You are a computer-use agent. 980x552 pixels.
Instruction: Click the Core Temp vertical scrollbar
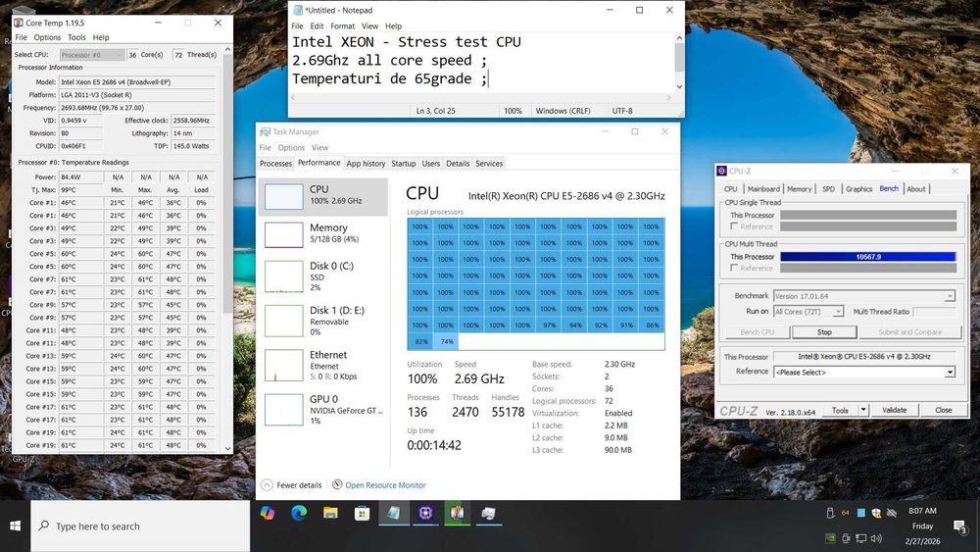click(x=227, y=249)
